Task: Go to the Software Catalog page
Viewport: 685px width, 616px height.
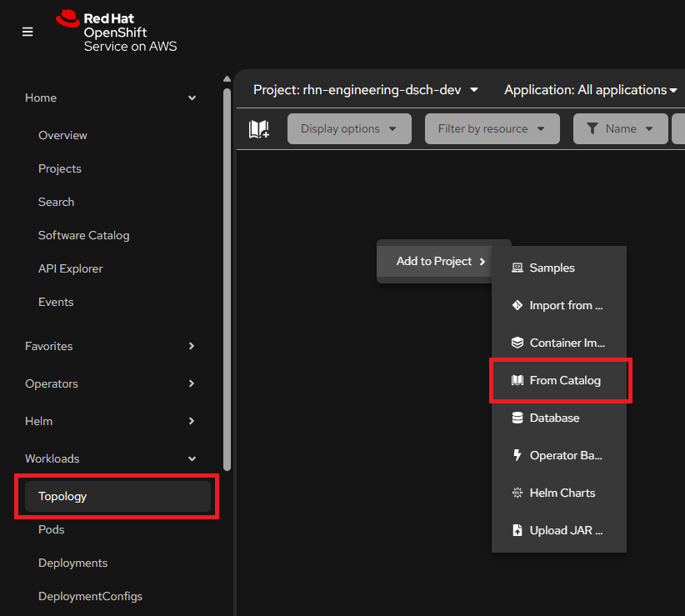Action: tap(83, 235)
